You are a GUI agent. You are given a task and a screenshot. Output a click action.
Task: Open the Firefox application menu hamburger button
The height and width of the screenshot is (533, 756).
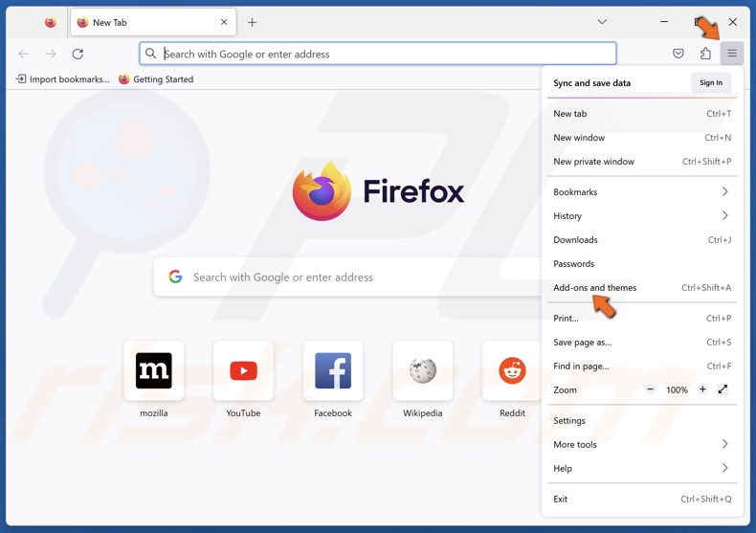click(x=731, y=54)
